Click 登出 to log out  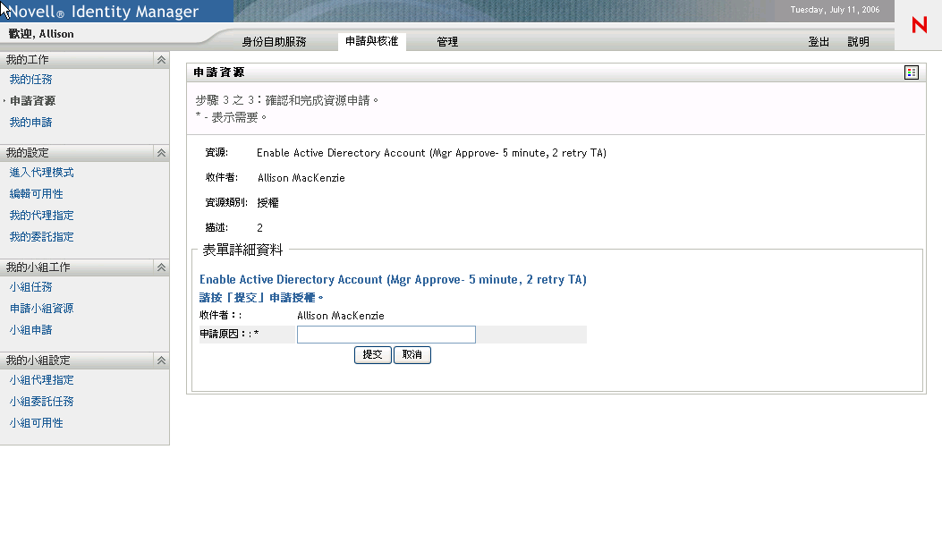coord(819,41)
